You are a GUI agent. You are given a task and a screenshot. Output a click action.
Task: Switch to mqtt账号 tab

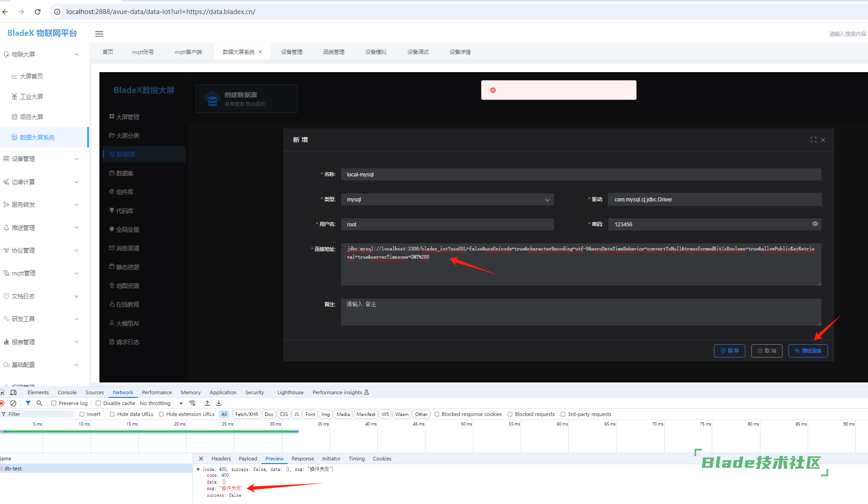point(143,52)
